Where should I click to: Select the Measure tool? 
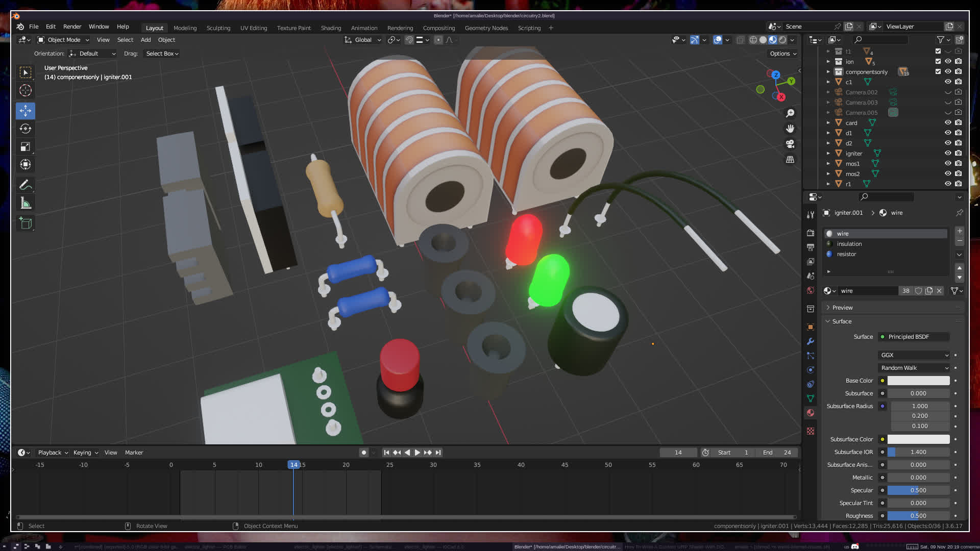point(26,204)
